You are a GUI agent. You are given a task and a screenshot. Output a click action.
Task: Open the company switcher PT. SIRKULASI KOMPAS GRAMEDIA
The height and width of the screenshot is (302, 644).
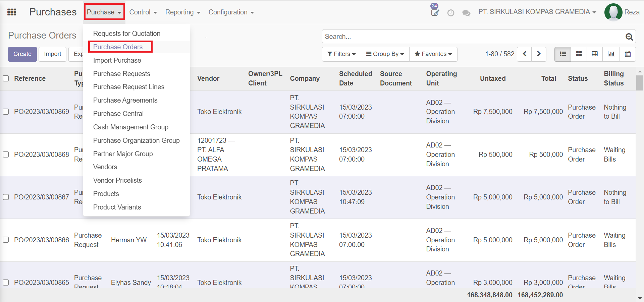pos(537,12)
